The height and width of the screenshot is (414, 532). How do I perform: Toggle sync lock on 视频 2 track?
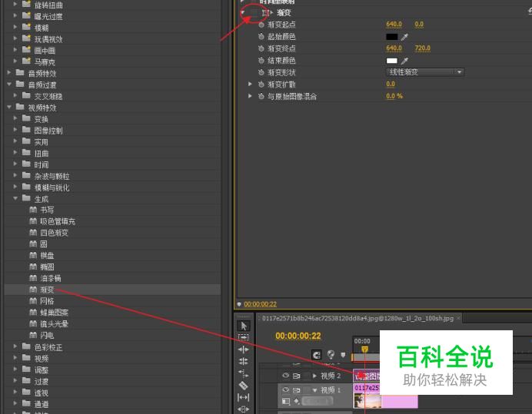[297, 376]
